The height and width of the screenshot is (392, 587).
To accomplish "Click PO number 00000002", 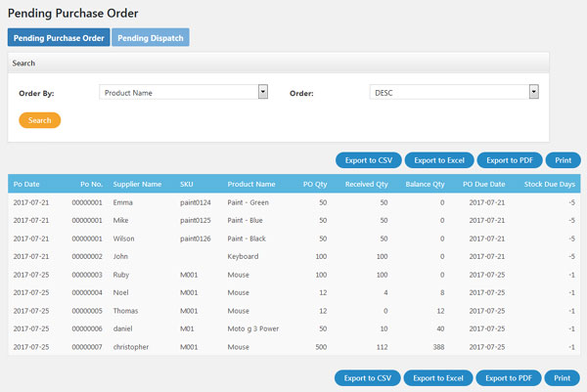I will 87,256.
